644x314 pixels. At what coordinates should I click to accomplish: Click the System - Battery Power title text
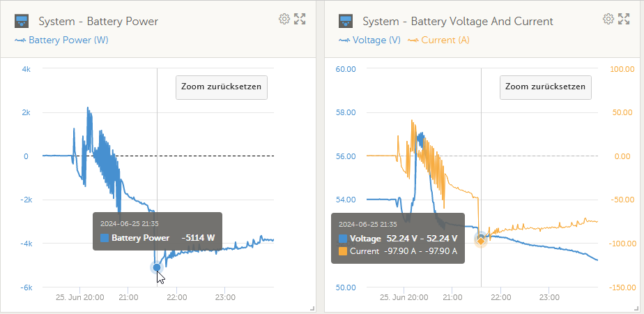(98, 22)
